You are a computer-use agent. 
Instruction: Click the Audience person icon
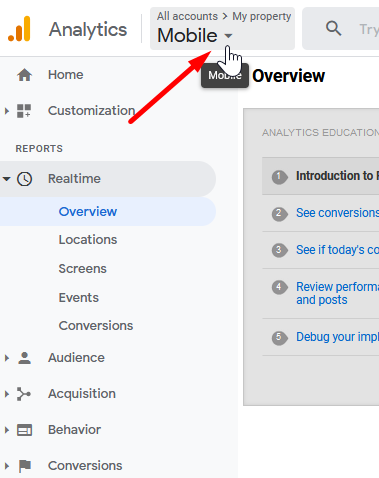tap(24, 358)
